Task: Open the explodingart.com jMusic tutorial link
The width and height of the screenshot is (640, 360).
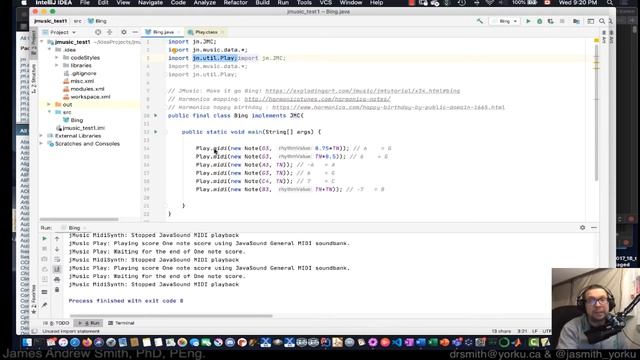Action: pos(362,91)
